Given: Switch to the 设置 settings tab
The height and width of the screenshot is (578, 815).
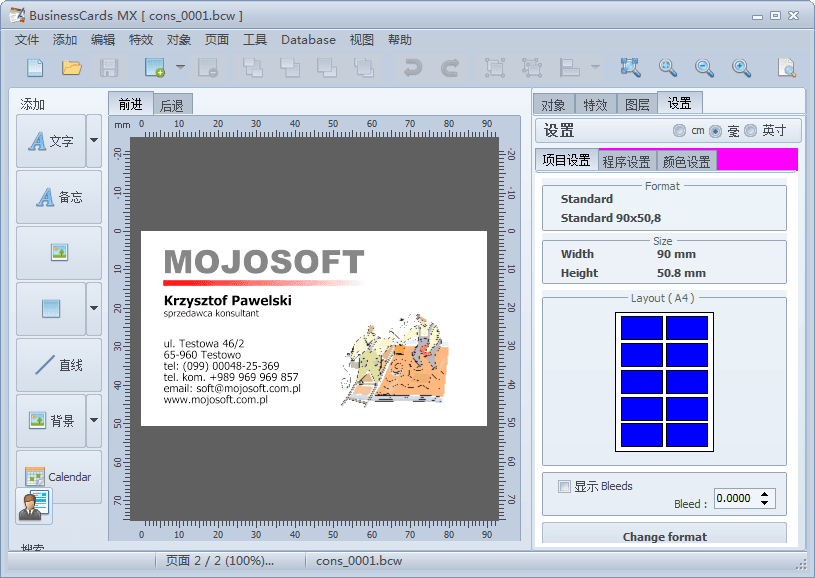Looking at the screenshot, I should (680, 103).
